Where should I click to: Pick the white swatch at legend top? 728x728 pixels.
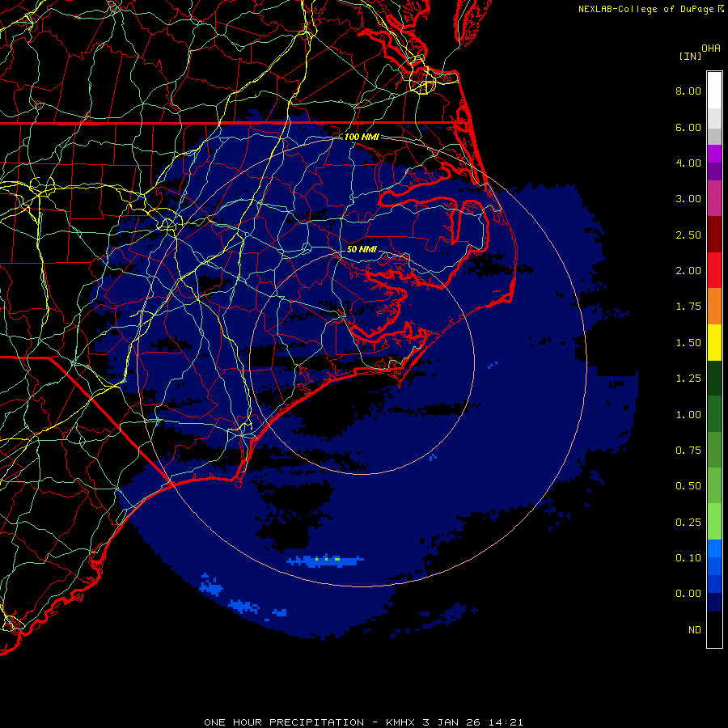[714, 91]
